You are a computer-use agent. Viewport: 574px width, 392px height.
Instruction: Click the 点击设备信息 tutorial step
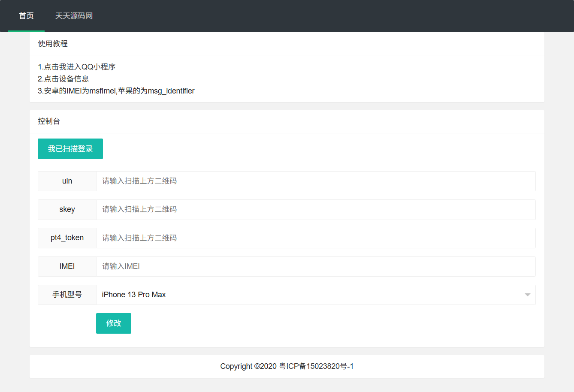63,79
